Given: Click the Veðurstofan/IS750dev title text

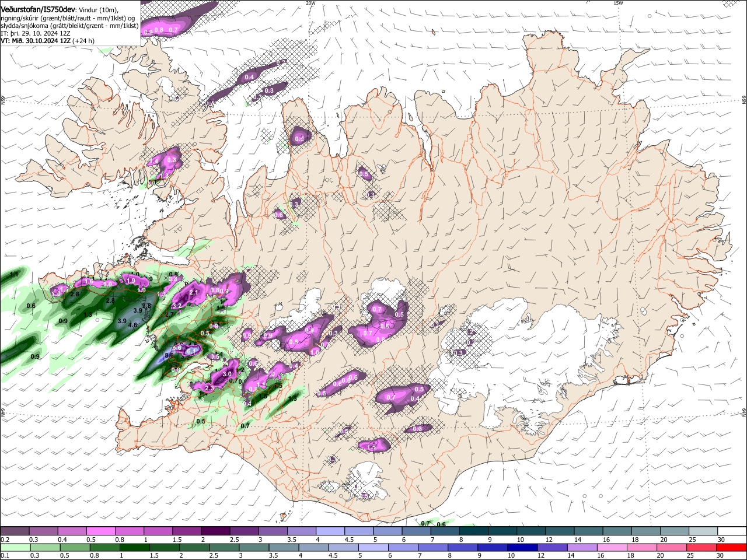Looking at the screenshot, I should pyautogui.click(x=38, y=9).
